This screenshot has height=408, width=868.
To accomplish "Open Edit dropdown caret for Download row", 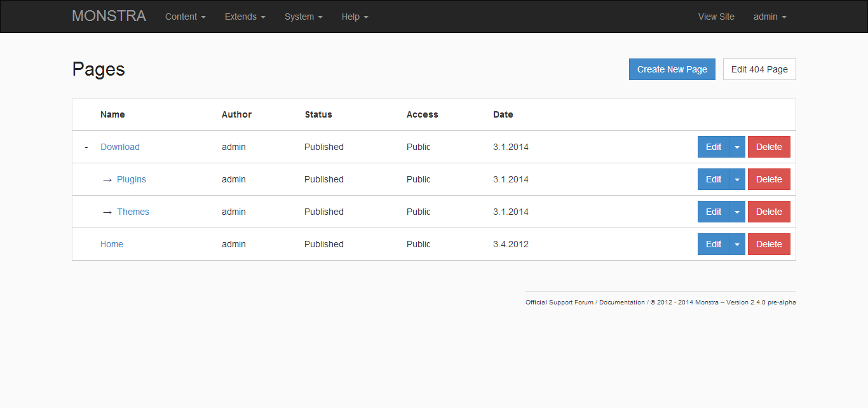I will coord(737,147).
